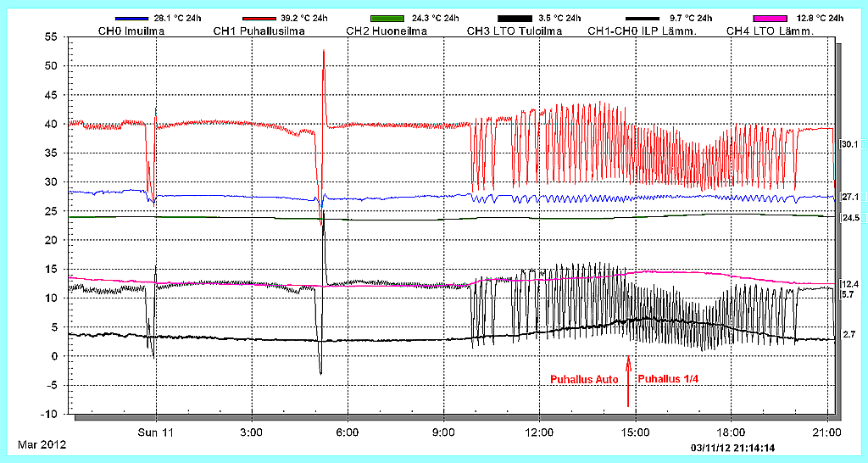Click the red Puhallus Auto annotation
Viewport: 868px width, 463px height.
click(584, 379)
